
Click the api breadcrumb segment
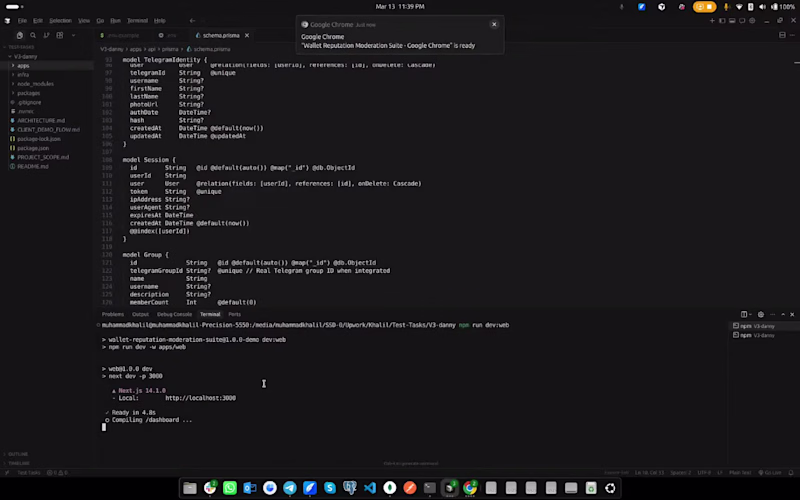(152, 49)
